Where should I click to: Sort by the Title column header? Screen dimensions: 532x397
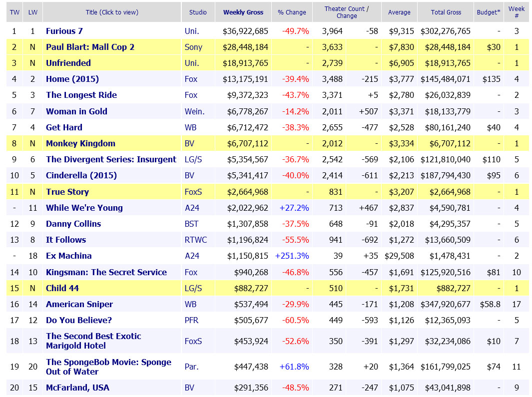point(112,12)
